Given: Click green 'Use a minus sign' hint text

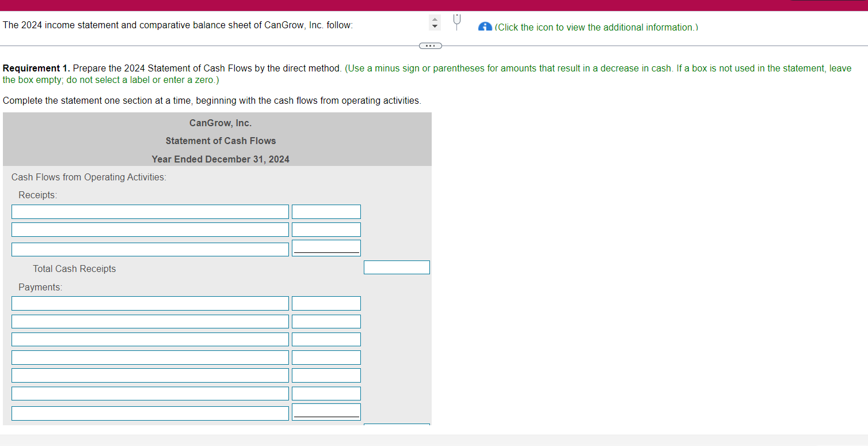Looking at the screenshot, I should click(427, 74).
